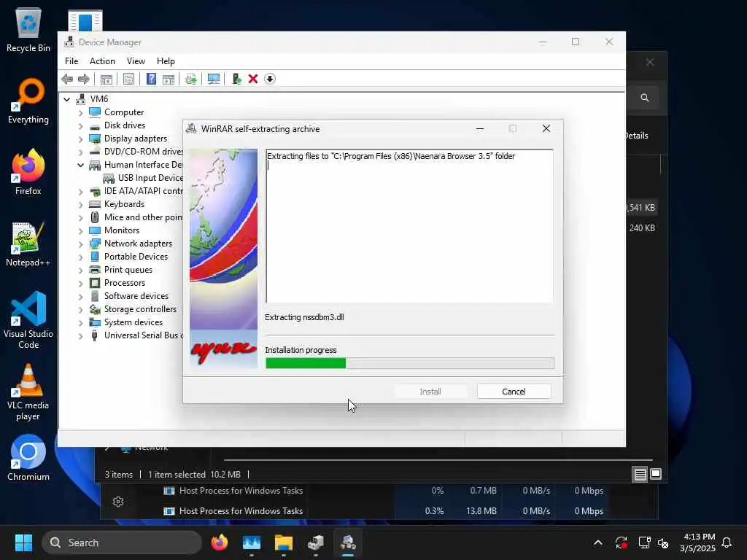Viewport: 747px width, 560px height.
Task: Expand the Disk drives category
Action: (80, 126)
